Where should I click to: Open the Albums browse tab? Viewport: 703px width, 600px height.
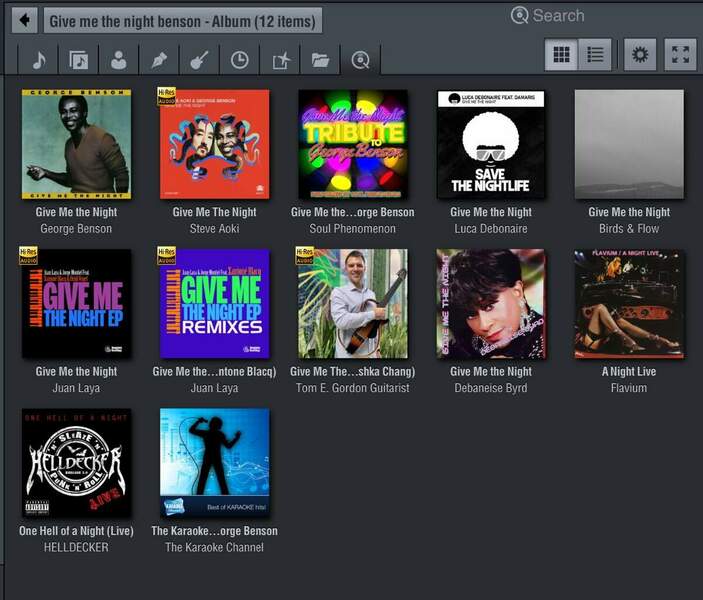78,59
